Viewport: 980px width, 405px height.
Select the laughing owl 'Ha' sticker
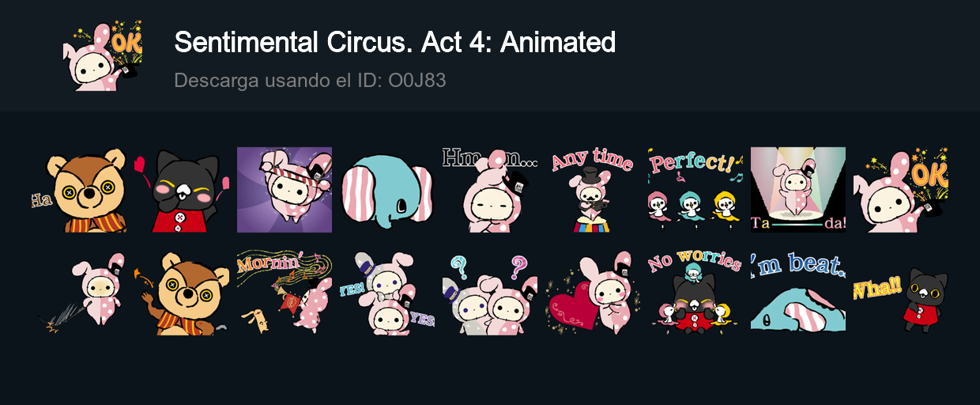79,190
